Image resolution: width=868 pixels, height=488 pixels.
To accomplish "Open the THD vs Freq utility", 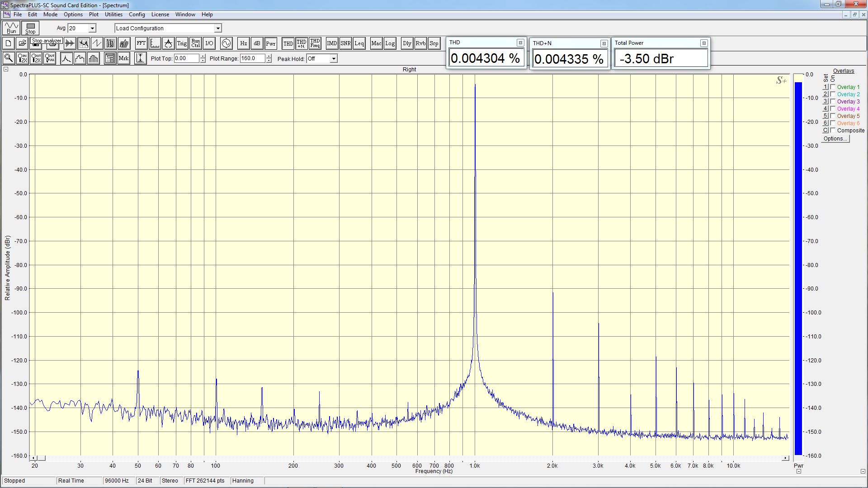I will [x=315, y=43].
